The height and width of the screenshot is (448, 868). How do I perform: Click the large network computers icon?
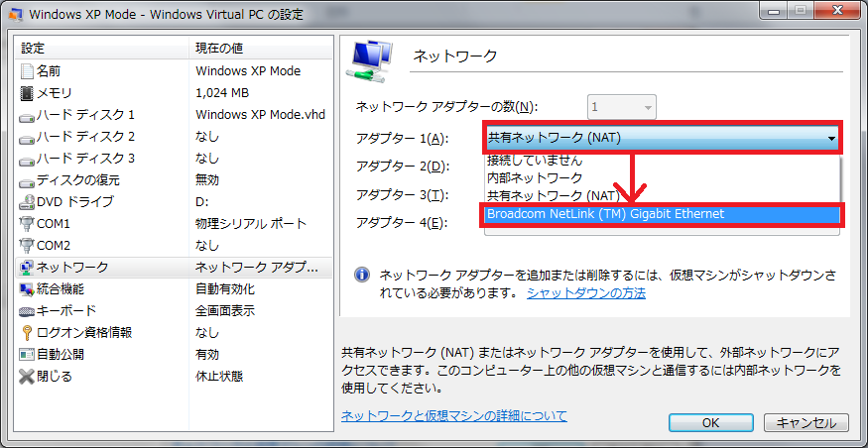coord(369,61)
